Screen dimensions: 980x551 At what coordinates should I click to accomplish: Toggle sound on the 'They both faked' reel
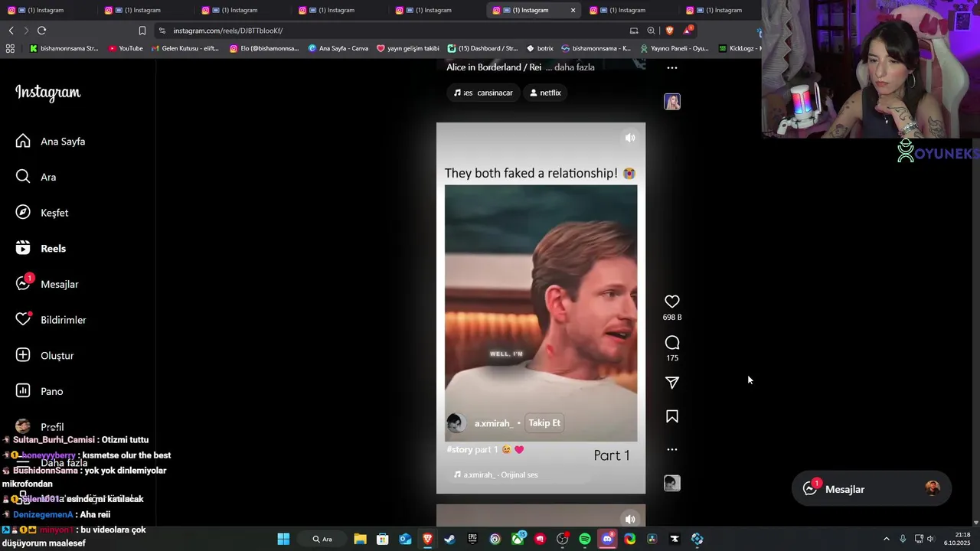tap(630, 138)
